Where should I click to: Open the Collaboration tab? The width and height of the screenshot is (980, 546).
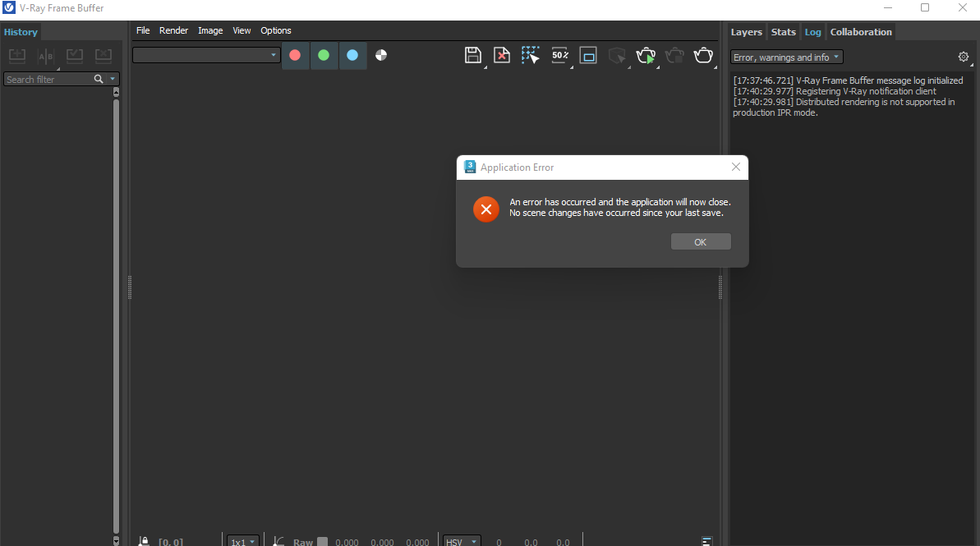tap(861, 32)
